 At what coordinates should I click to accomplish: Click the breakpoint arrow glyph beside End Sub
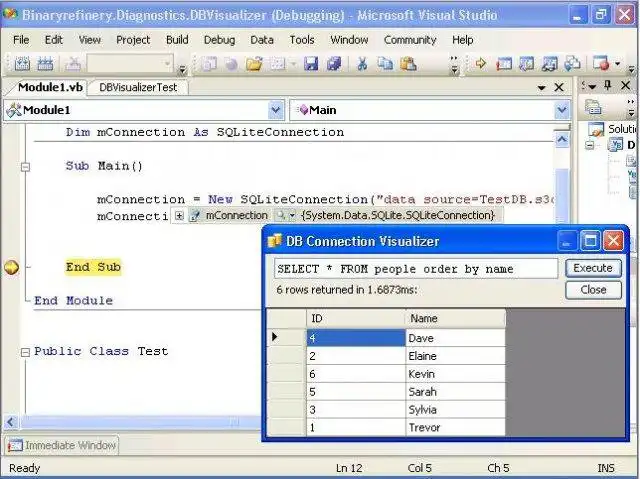point(11,267)
